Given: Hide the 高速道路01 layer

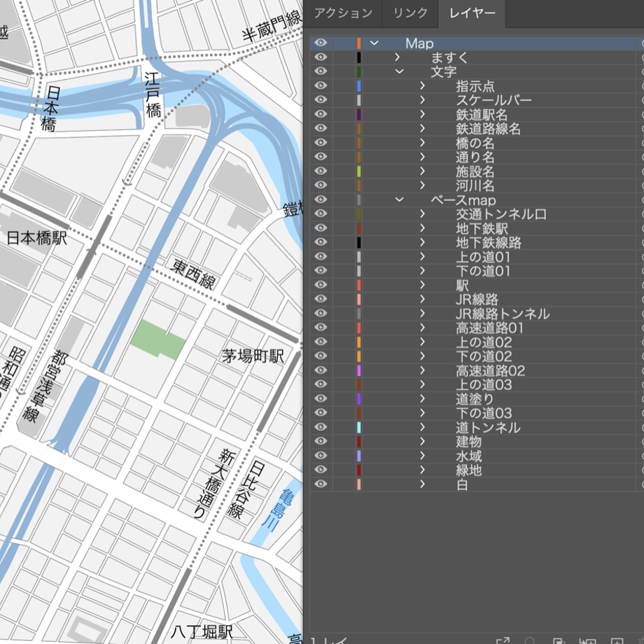Looking at the screenshot, I should (x=321, y=328).
